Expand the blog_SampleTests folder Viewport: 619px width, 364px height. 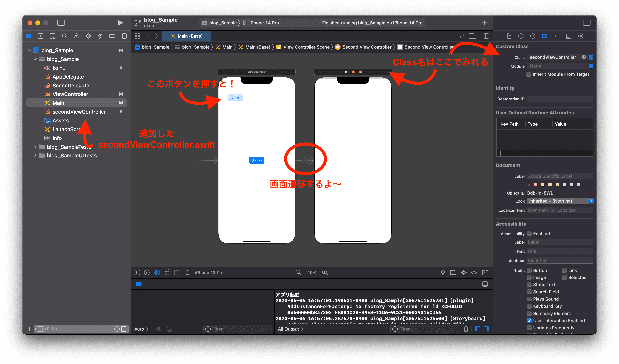click(x=35, y=147)
